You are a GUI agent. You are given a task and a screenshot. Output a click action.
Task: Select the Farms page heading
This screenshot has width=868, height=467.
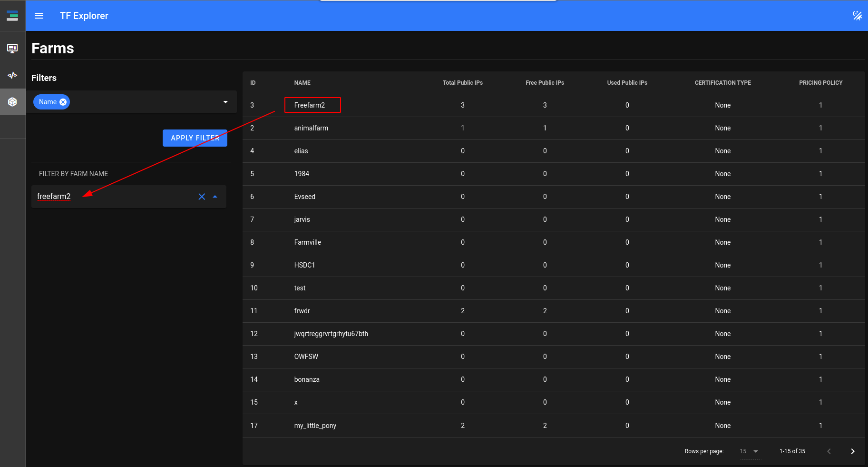click(x=52, y=48)
